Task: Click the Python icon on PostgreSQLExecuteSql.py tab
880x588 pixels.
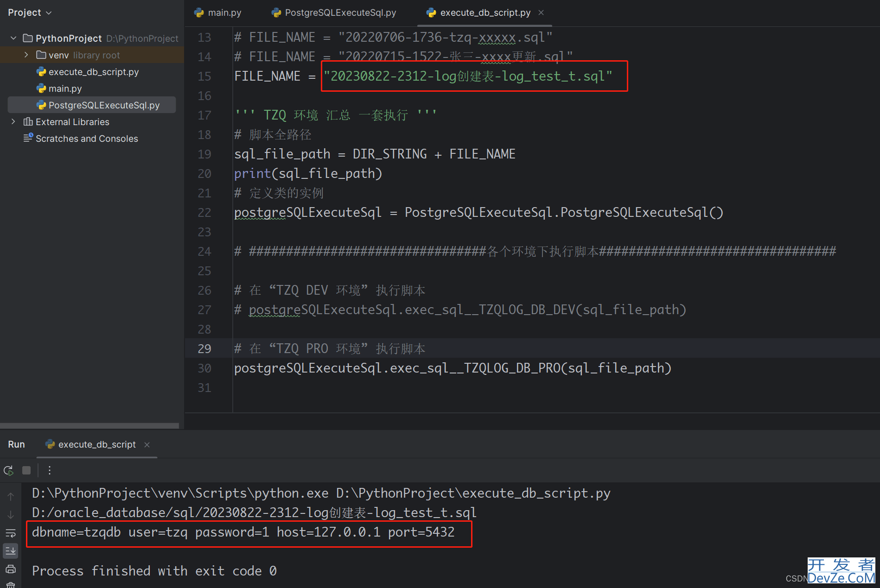Action: (277, 13)
